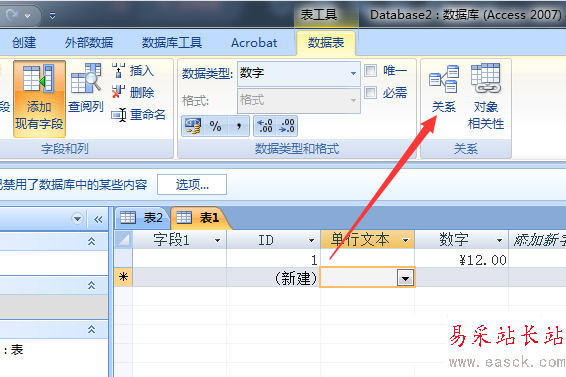
Task: Open navigation pane category dropdown circle
Action: click(77, 219)
